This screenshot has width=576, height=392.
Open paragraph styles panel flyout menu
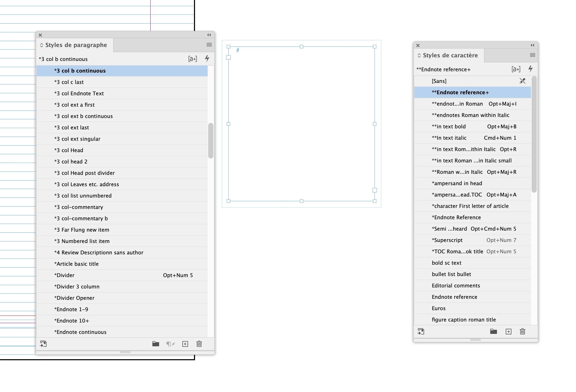tap(209, 45)
